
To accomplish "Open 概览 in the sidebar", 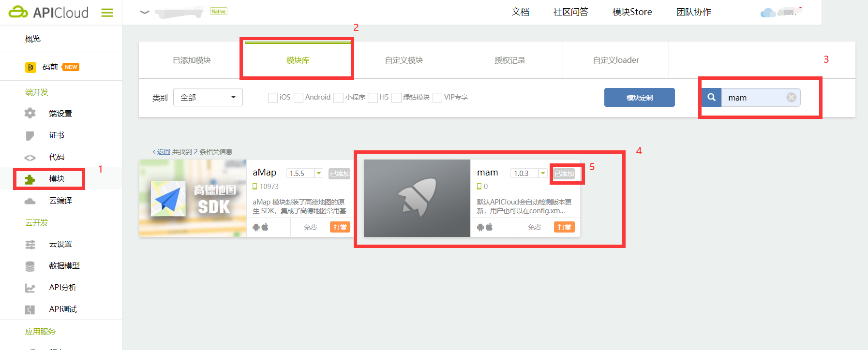I will click(x=33, y=39).
